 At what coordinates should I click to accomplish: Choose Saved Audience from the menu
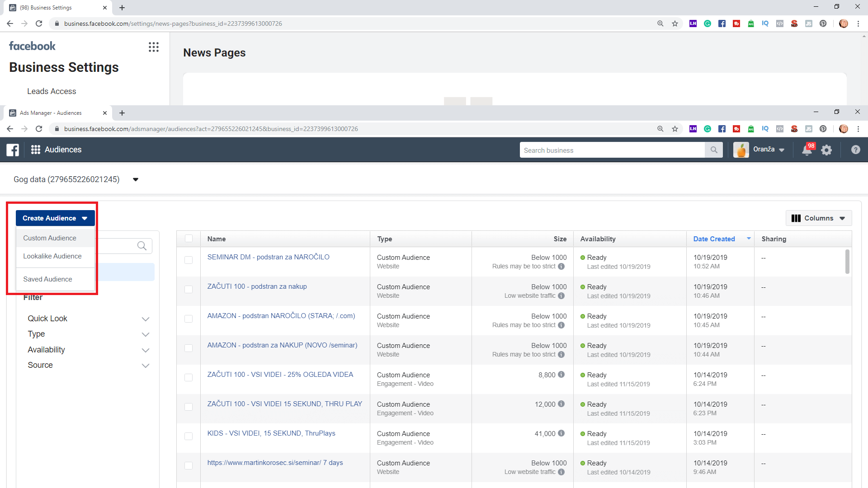[x=47, y=279]
